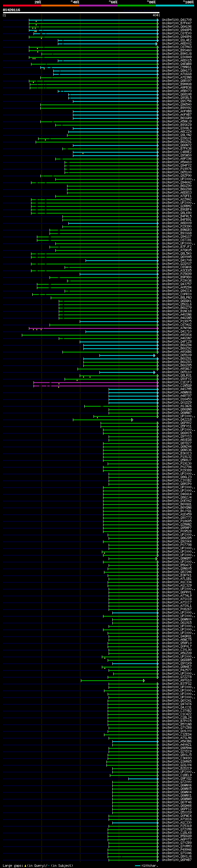197x868 pixels.
Task: Click the purple alignment bar for C1N5Q9
Action: point(96,386)
